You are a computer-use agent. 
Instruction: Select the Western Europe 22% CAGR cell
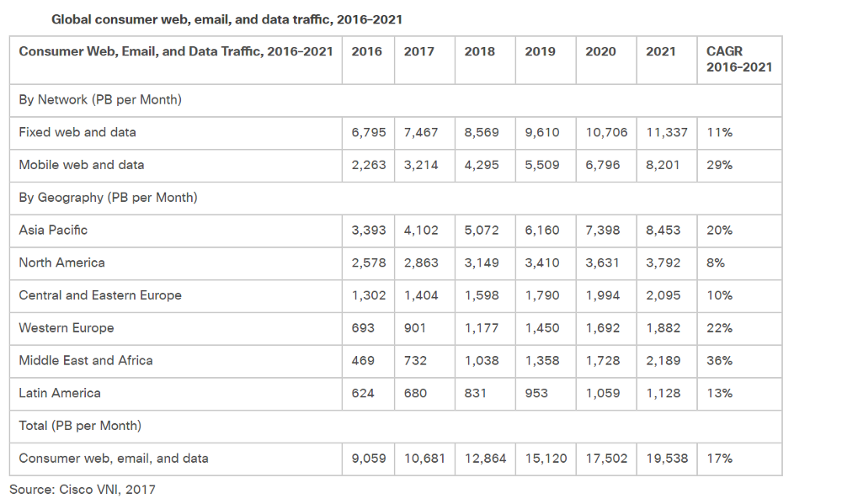720,328
